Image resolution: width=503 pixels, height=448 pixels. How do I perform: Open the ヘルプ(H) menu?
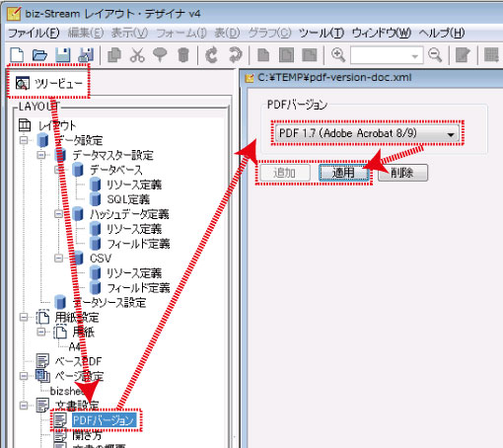pyautogui.click(x=442, y=33)
